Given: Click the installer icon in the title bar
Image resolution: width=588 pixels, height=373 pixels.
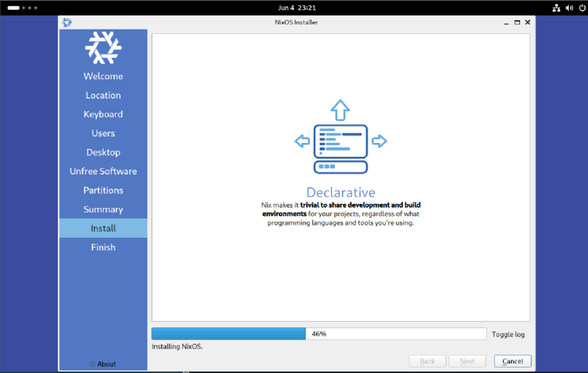Looking at the screenshot, I should point(67,22).
